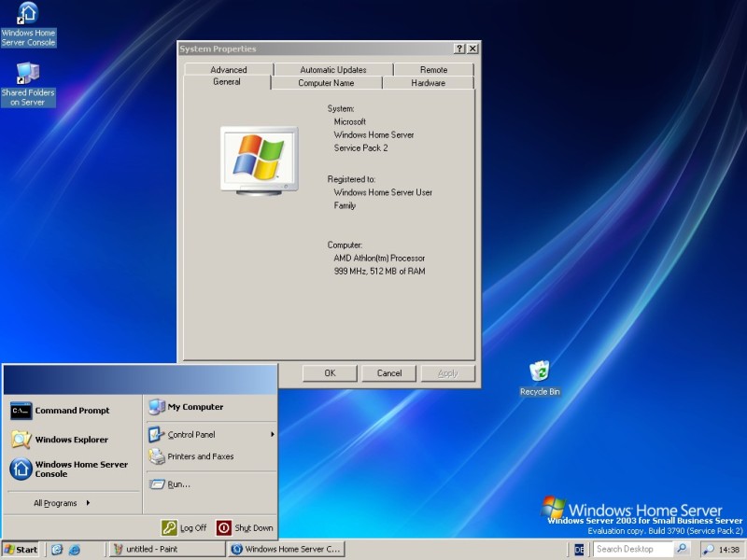747x560 pixels.
Task: Open Run... from the Start menu
Action: (x=178, y=483)
